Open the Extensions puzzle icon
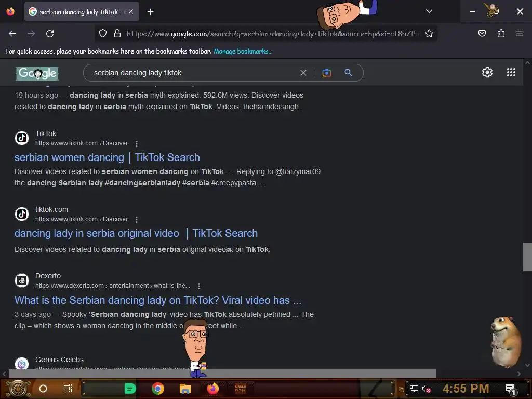Image resolution: width=532 pixels, height=399 pixels. coord(501,33)
